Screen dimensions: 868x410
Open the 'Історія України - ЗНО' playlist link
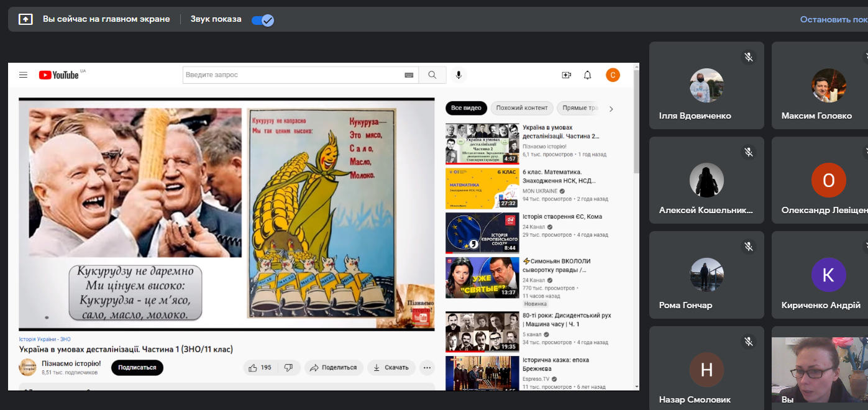[45, 339]
